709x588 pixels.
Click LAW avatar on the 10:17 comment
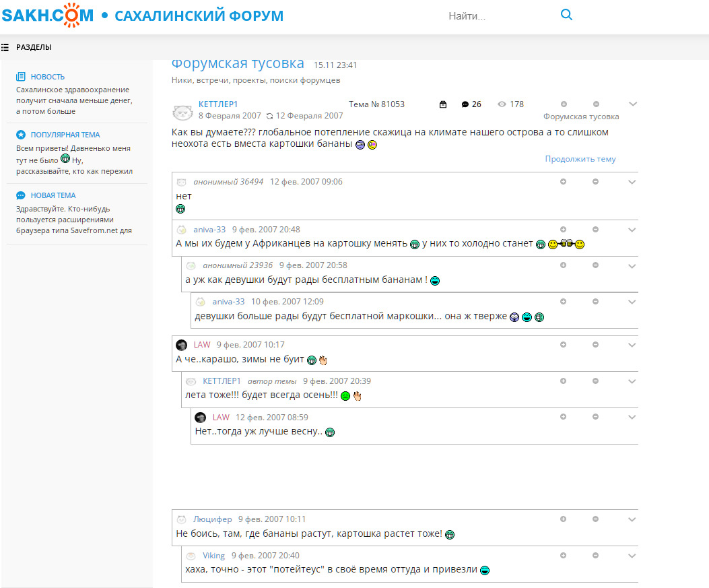click(x=181, y=345)
